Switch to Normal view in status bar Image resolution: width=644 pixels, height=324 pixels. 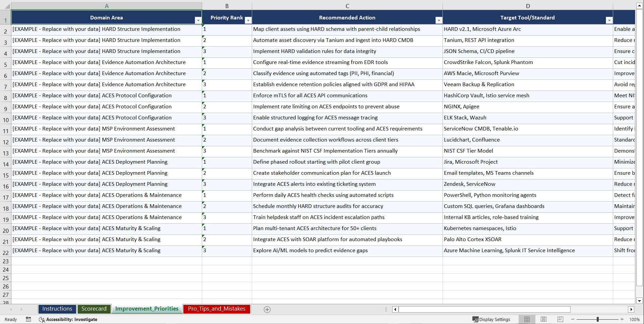coord(527,319)
